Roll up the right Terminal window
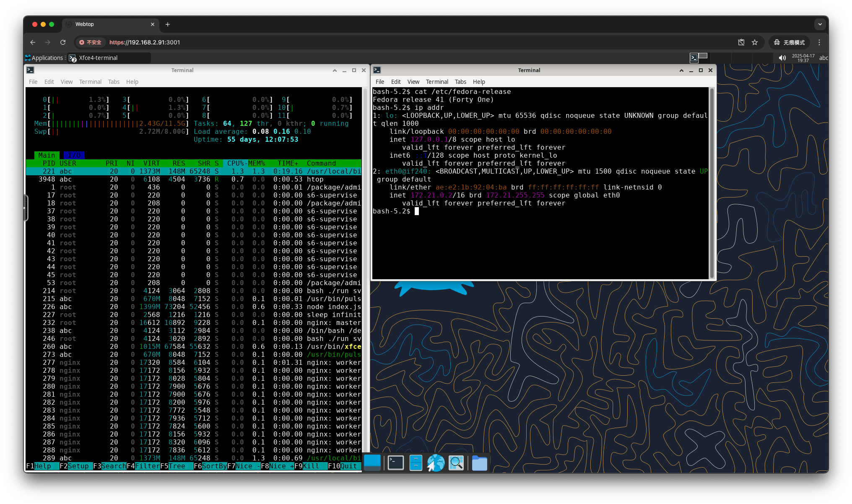Image resolution: width=852 pixels, height=504 pixels. pos(681,70)
